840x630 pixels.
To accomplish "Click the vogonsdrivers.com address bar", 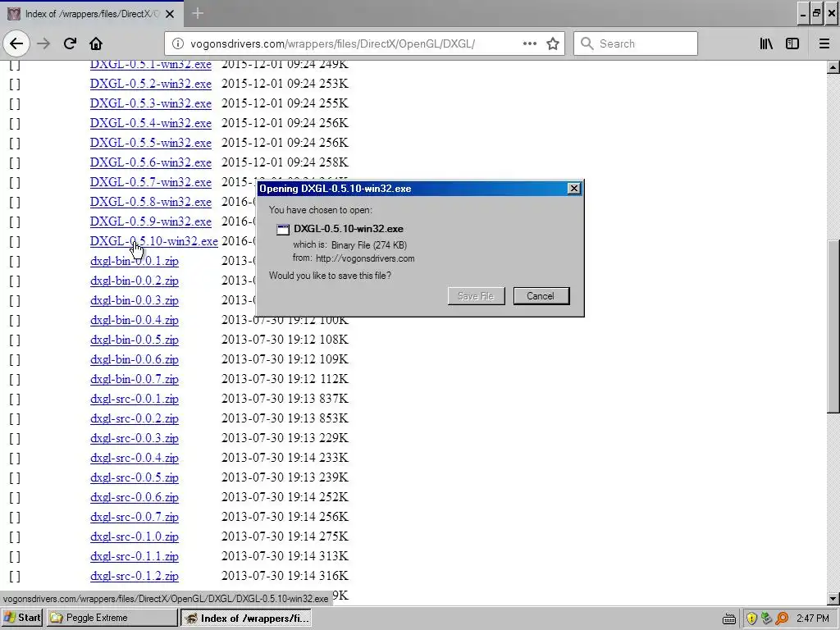I will click(x=364, y=43).
